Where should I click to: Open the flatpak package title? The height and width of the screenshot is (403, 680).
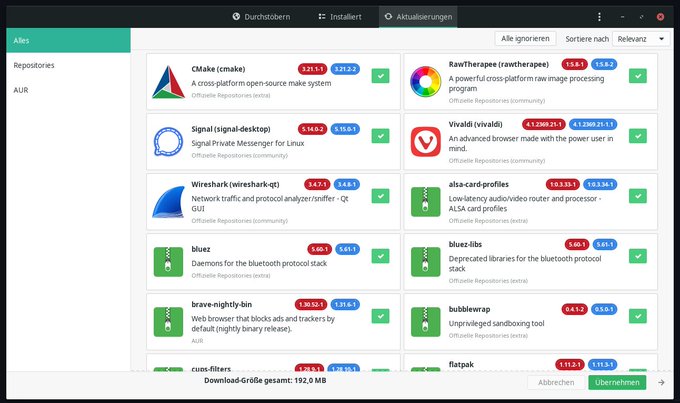[x=461, y=364]
